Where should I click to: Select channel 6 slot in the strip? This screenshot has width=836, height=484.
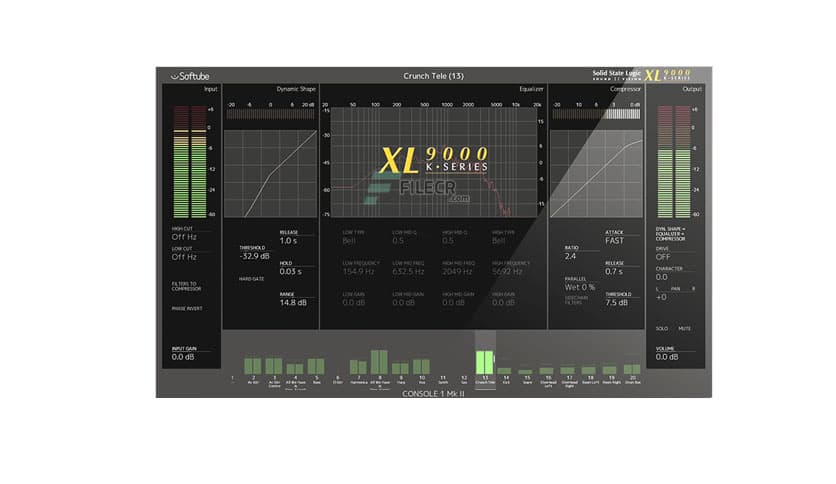pos(337,380)
